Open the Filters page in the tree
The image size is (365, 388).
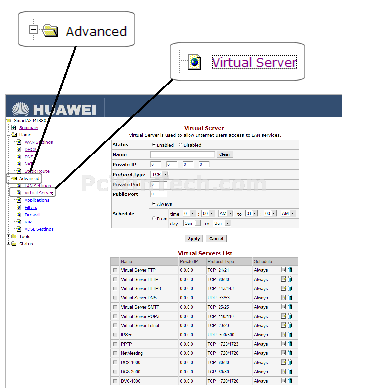pyautogui.click(x=31, y=208)
